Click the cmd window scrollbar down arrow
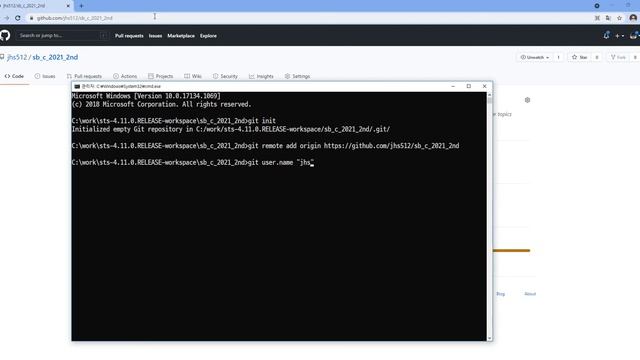 [x=489, y=338]
